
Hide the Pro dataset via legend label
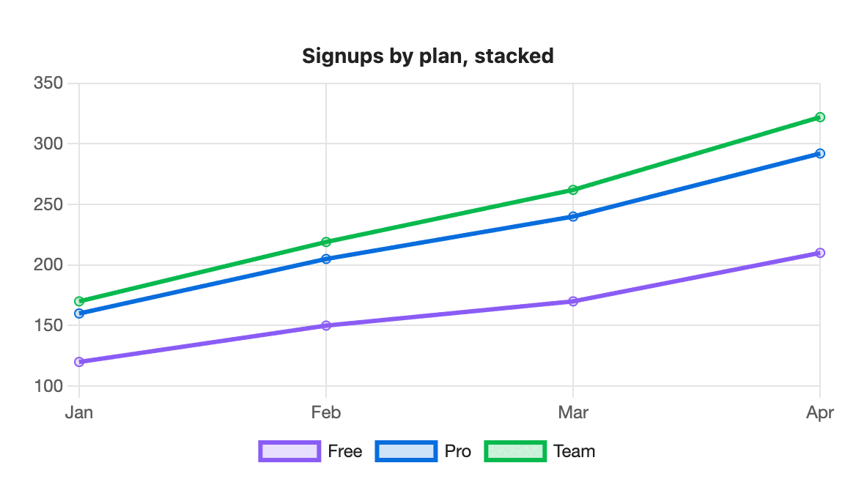[x=458, y=452]
